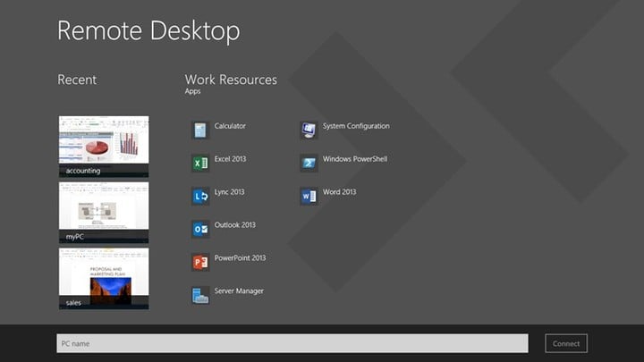Start PowerPoint 2013 from its icon
Image resolution: width=644 pixels, height=362 pixels.
coord(200,263)
